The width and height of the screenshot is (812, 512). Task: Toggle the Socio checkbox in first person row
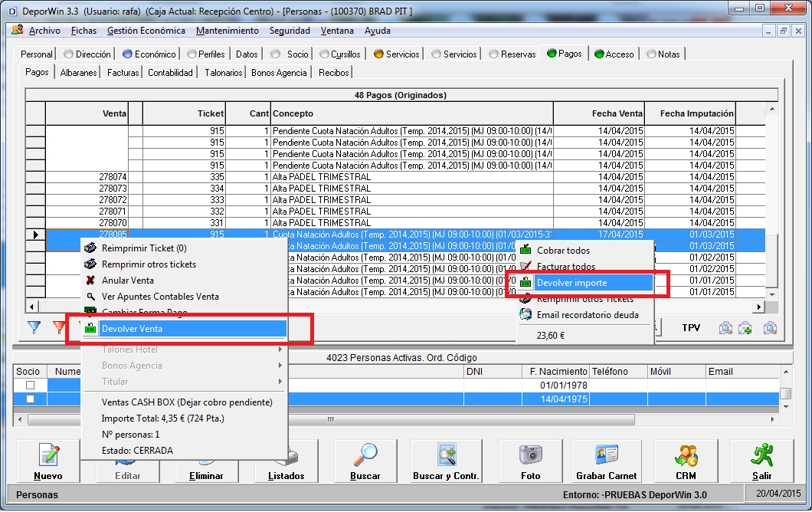pyautogui.click(x=30, y=385)
